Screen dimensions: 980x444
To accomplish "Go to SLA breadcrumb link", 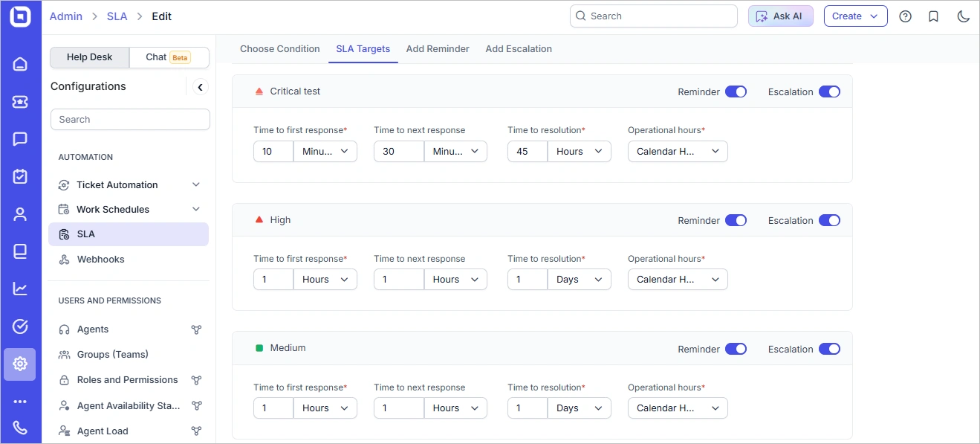I will [x=117, y=16].
